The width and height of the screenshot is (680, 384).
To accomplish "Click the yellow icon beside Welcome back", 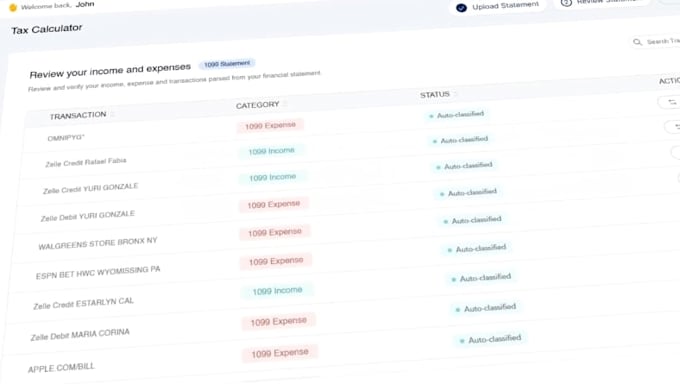I will (x=13, y=7).
